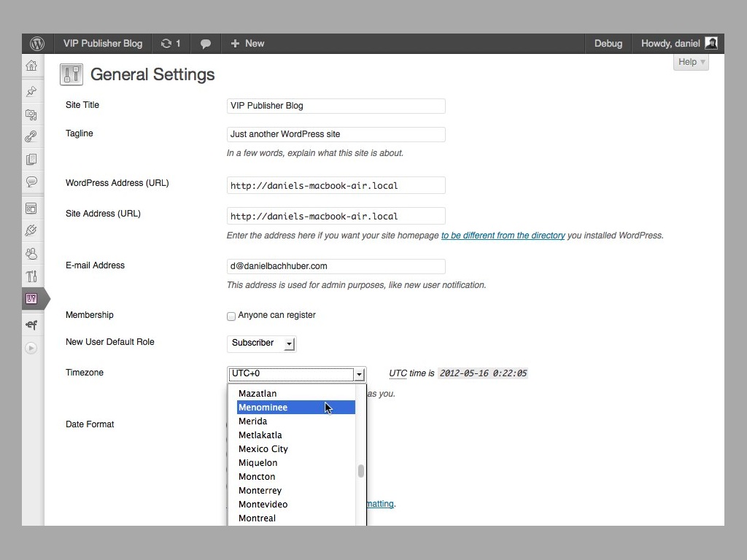Open Plugins plug icon in sidebar
Screen dimensions: 747x560
click(31, 230)
